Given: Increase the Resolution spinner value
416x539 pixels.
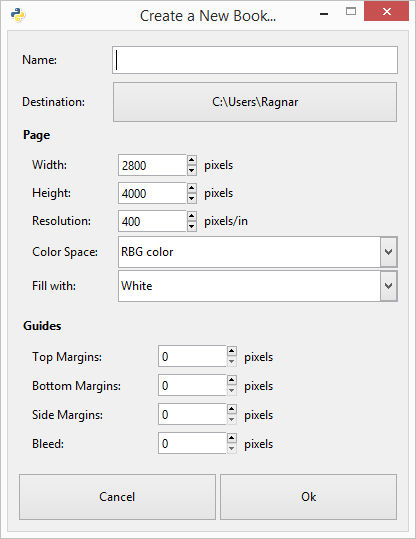Looking at the screenshot, I should click(192, 216).
